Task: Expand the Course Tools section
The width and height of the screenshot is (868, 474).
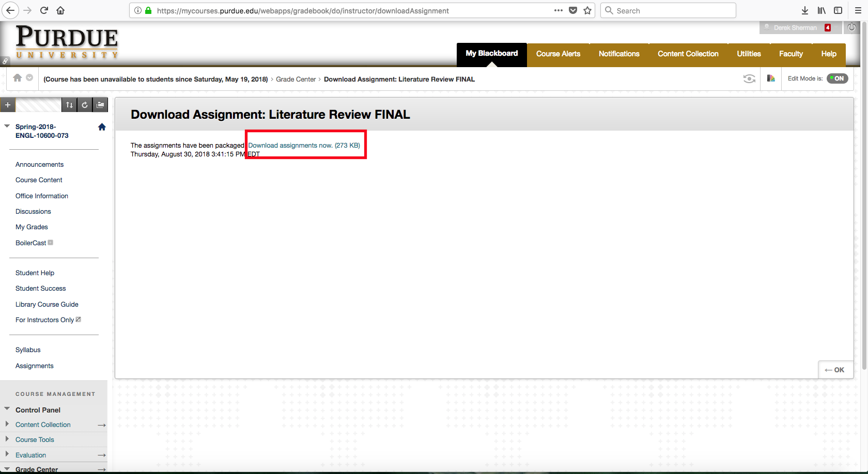Action: pyautogui.click(x=7, y=439)
